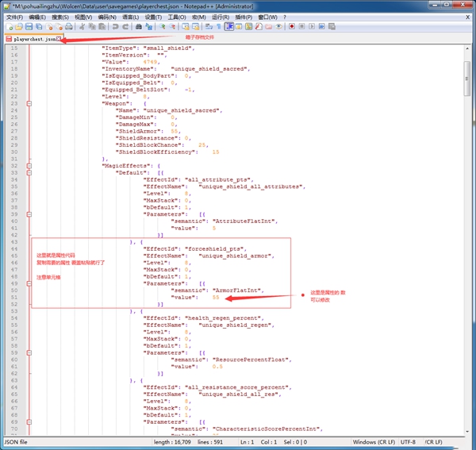
Task: Toggle show all characters (pilcrow)
Action: (219, 27)
